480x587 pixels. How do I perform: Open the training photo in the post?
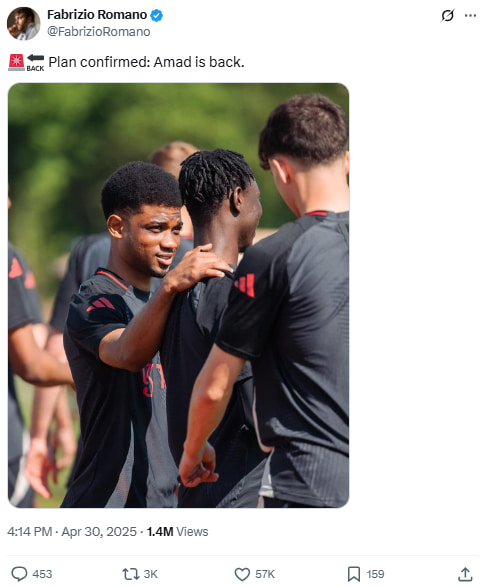tap(179, 295)
